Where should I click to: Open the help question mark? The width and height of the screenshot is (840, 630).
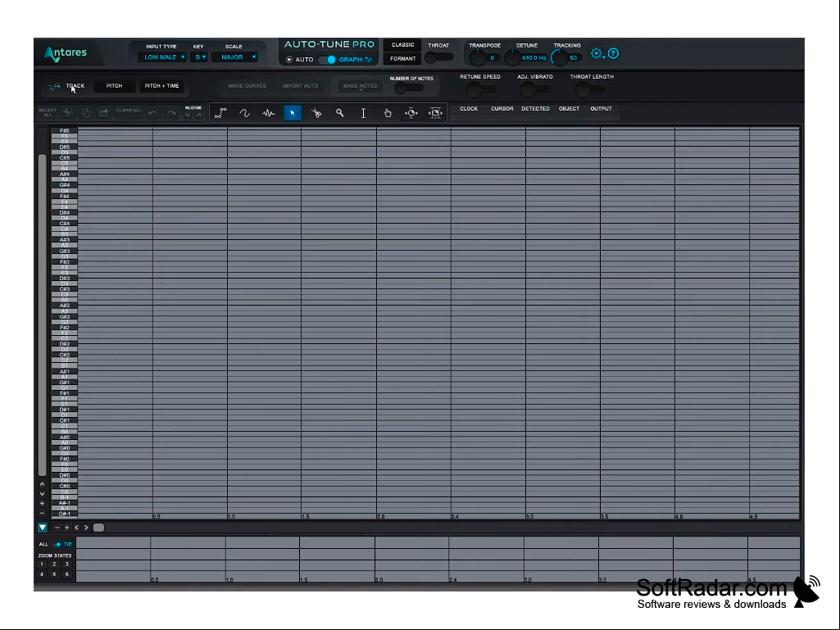pos(613,53)
